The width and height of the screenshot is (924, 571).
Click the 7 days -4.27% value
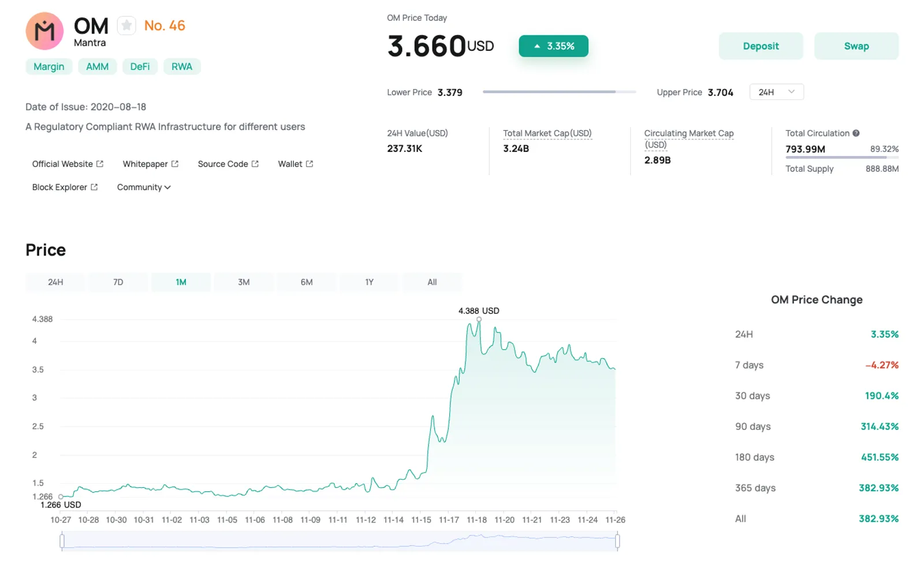[x=882, y=365]
